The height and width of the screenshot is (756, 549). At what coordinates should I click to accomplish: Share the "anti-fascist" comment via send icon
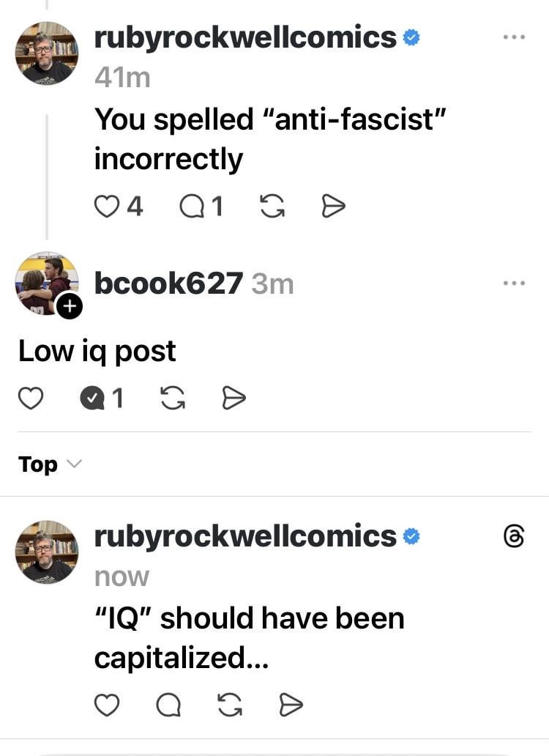[333, 207]
